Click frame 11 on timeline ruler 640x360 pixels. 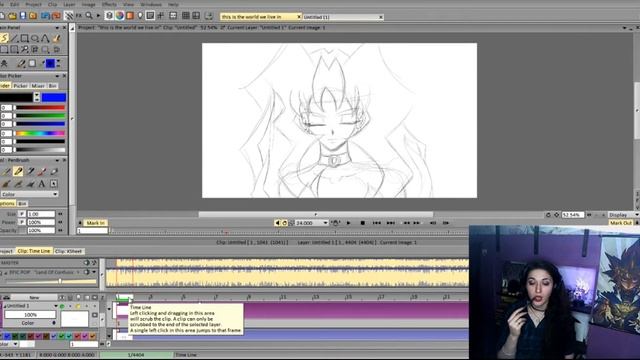pyautogui.click(x=283, y=297)
